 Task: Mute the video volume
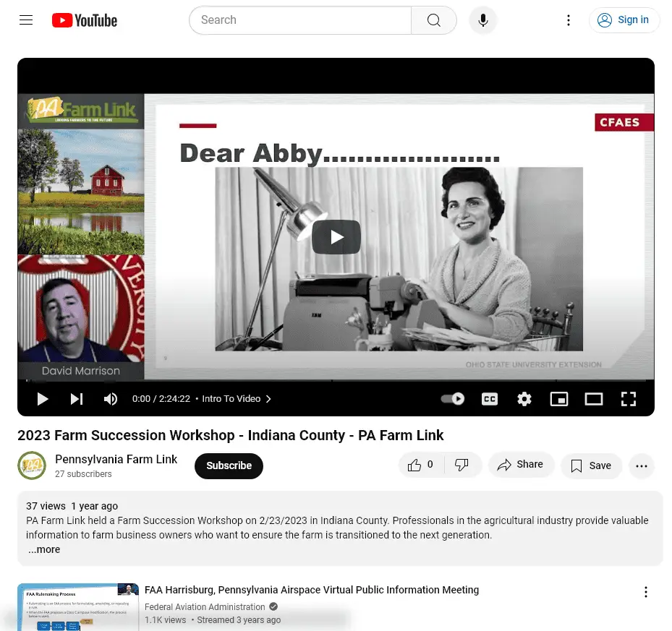point(111,399)
